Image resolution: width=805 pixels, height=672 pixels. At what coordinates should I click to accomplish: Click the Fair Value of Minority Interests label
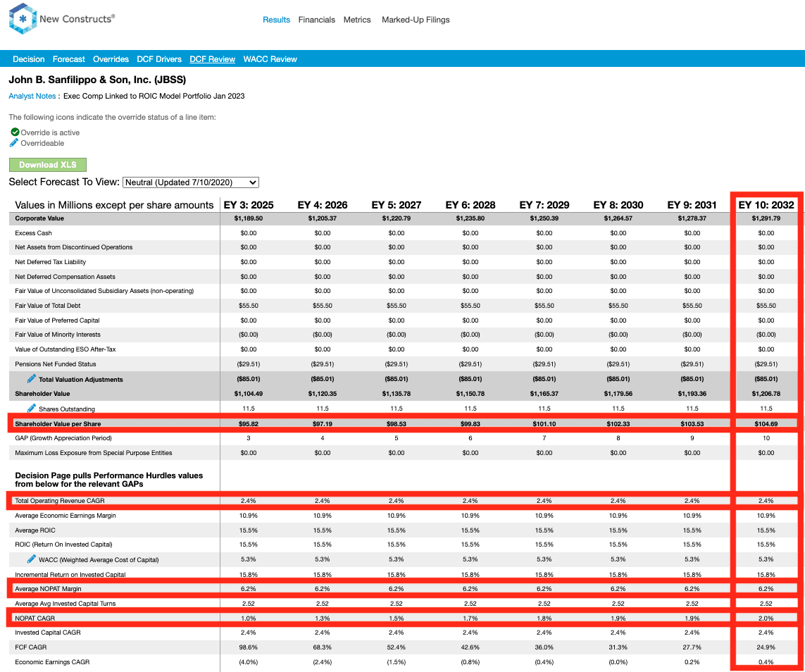pos(58,334)
